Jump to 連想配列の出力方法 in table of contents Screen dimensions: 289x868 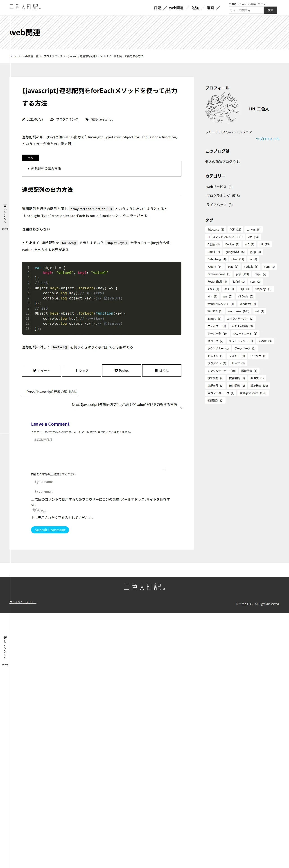coord(46,169)
